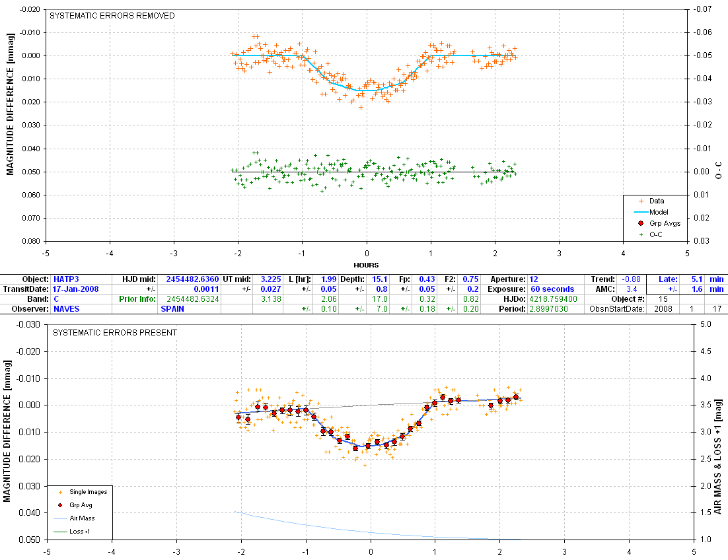Select the UT mid value 3.225

[271, 279]
